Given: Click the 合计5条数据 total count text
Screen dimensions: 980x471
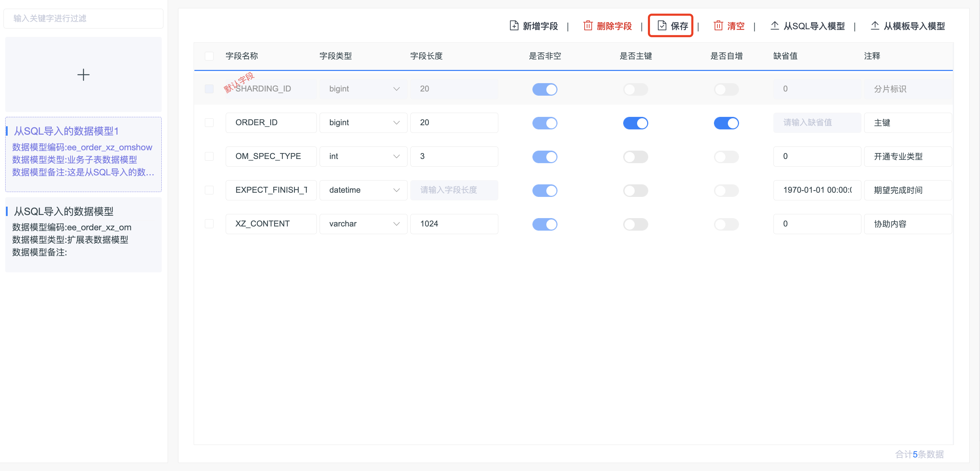Looking at the screenshot, I should tap(919, 454).
